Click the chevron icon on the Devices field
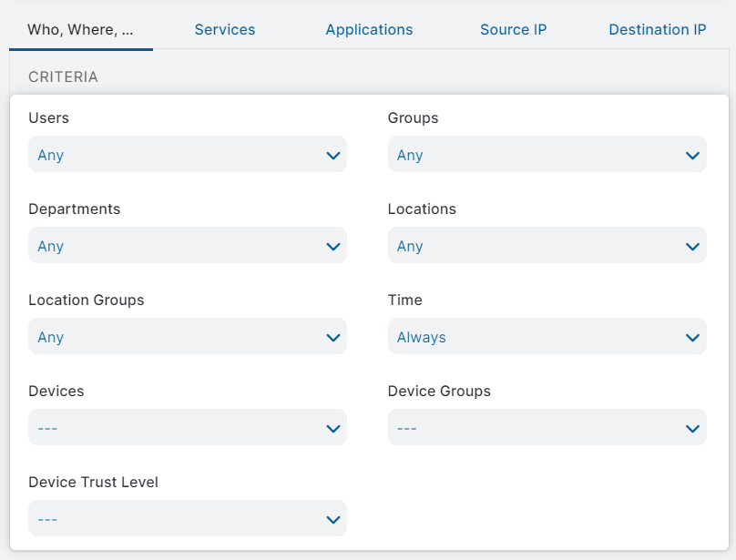 coord(332,427)
